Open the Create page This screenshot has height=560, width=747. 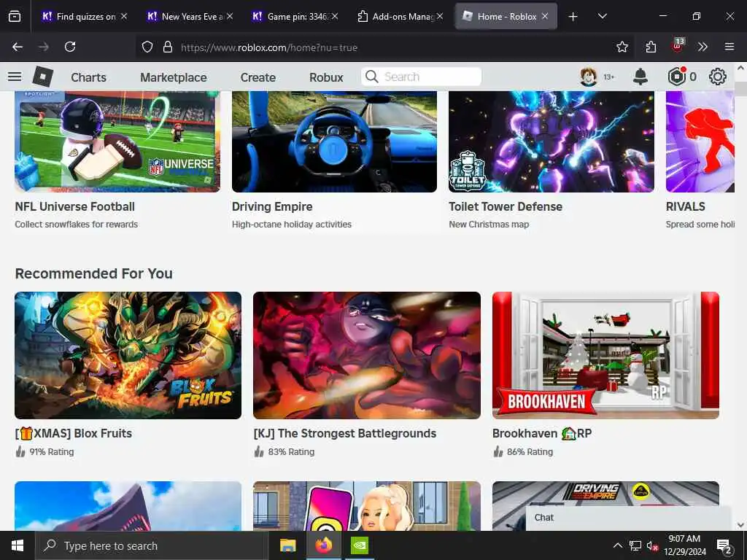tap(258, 77)
